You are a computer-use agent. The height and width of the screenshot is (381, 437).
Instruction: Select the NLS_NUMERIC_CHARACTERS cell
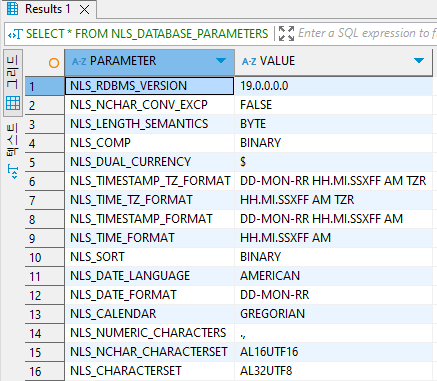(x=150, y=333)
